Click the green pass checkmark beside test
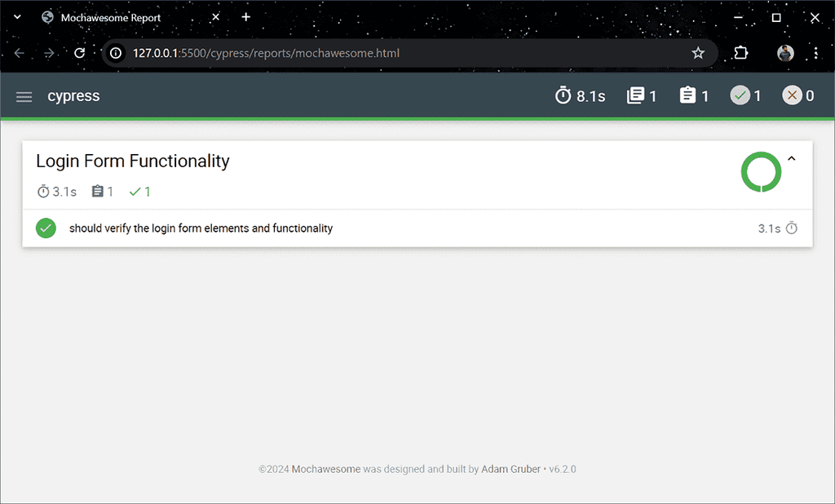Screen dimensions: 835x504 46,228
